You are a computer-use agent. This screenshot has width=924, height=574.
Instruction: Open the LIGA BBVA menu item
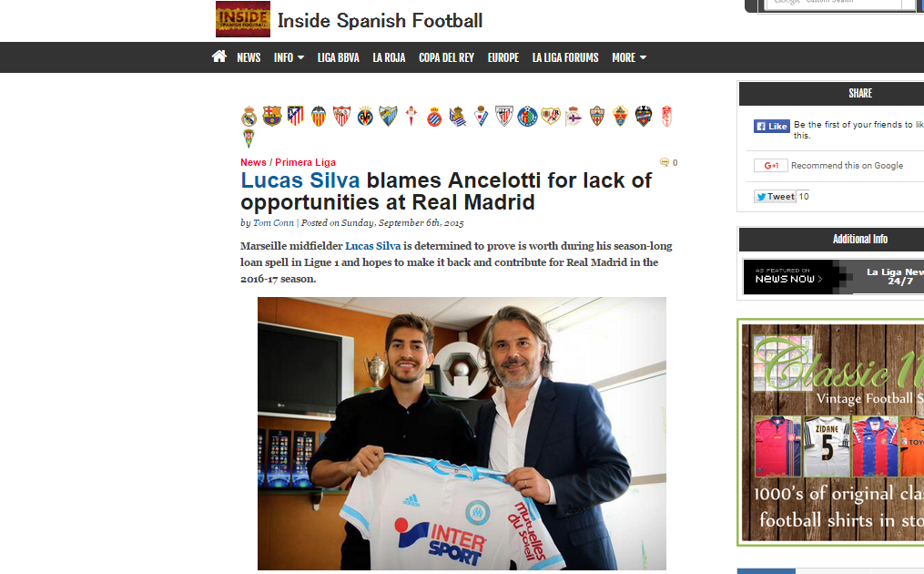(339, 57)
